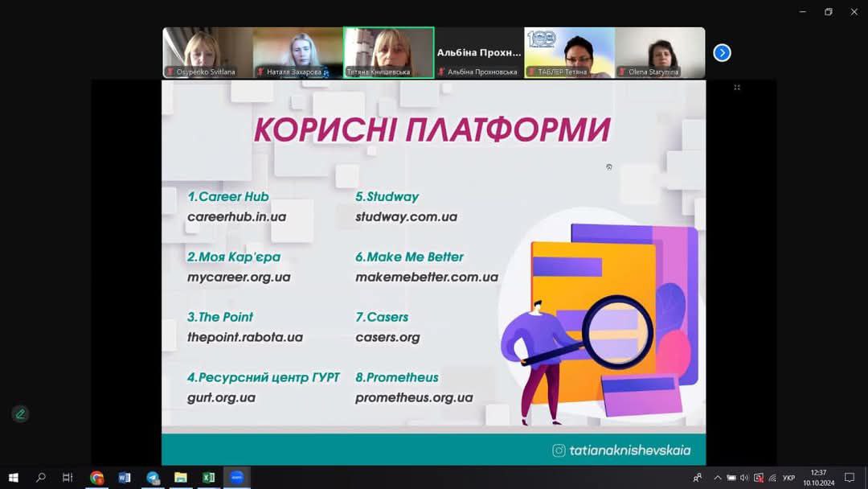Open Excel from the taskbar
Screen dimensions: 868x489
(209, 478)
